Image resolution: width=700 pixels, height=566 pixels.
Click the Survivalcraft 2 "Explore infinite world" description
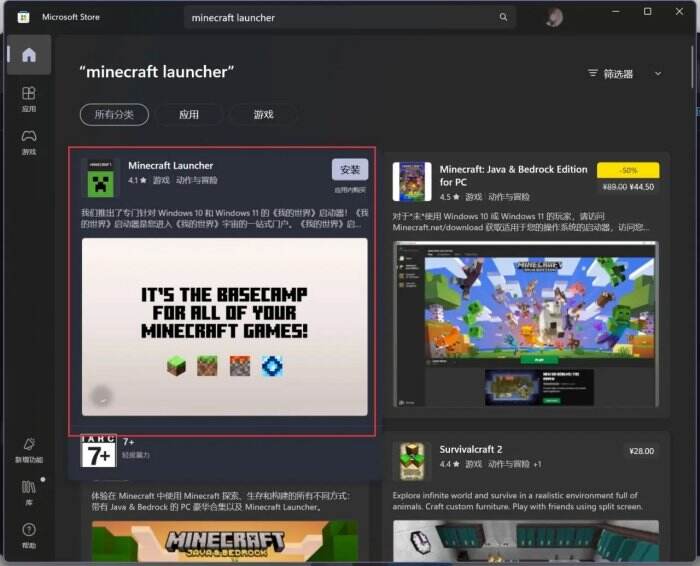tap(518, 501)
